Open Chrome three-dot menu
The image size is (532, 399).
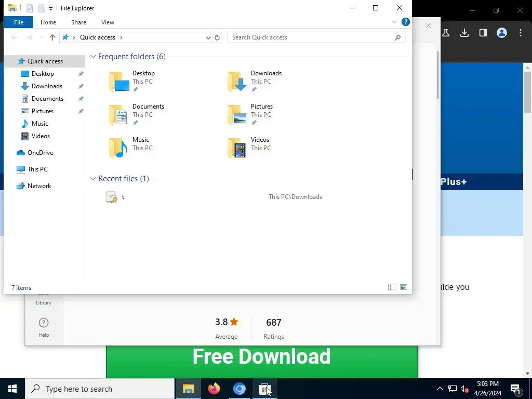pos(521,33)
